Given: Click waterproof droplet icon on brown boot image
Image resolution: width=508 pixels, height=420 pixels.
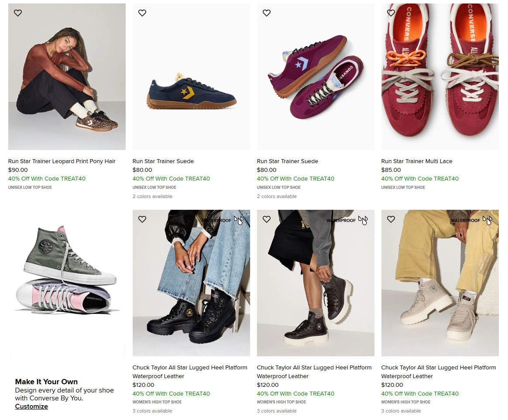Looking at the screenshot, I should click(x=363, y=220).
